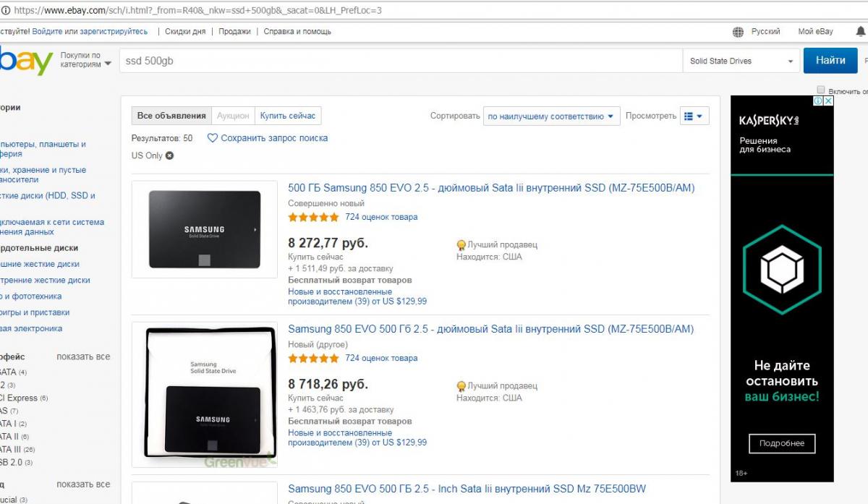Click the Kaspersky hexagon logo in the ad
The image size is (868, 504).
tap(781, 269)
